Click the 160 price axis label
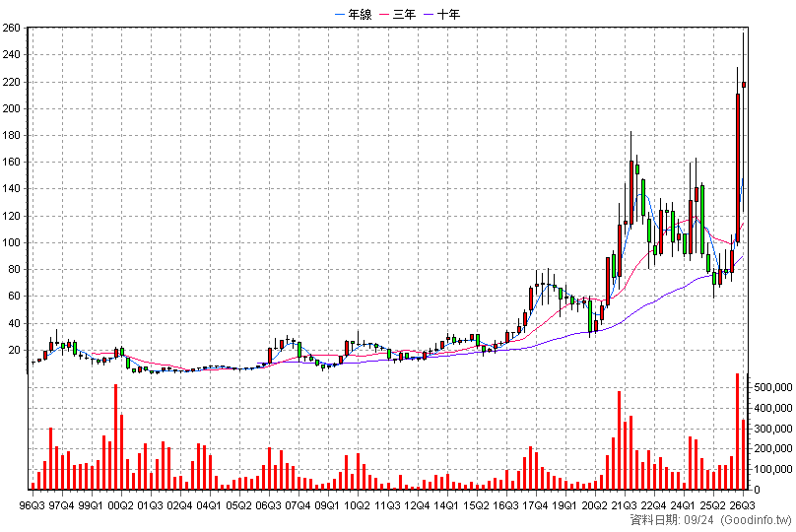Screen dimensions: 796x532 pyautogui.click(x=11, y=163)
